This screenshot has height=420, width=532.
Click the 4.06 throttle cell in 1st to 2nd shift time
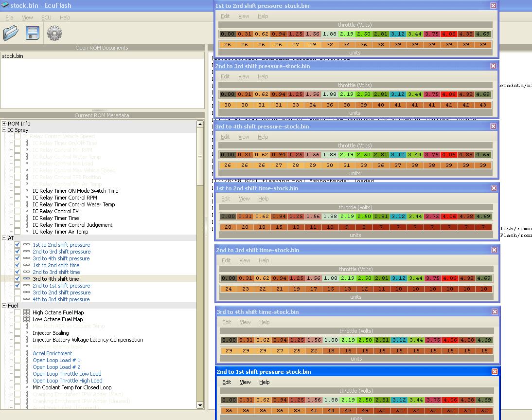coord(449,217)
